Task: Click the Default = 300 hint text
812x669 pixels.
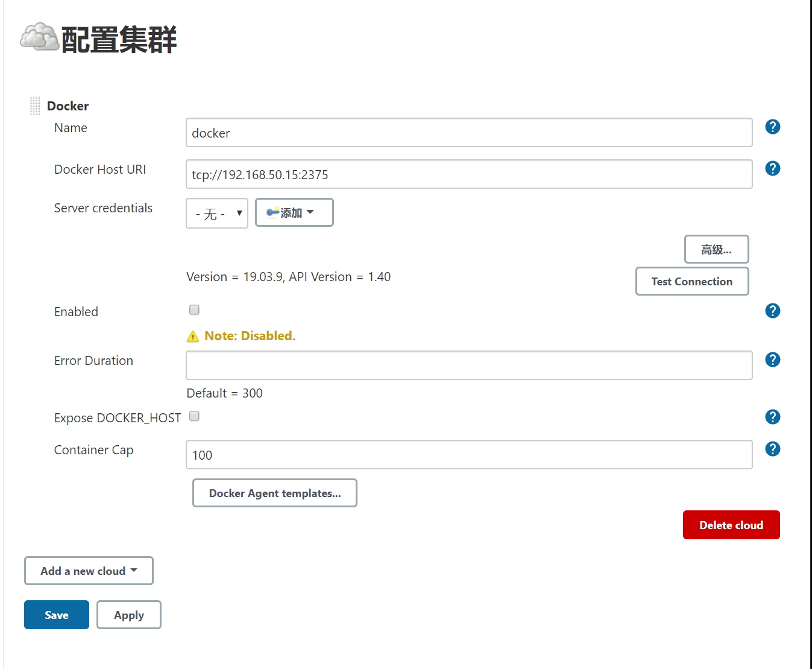Action: (225, 393)
